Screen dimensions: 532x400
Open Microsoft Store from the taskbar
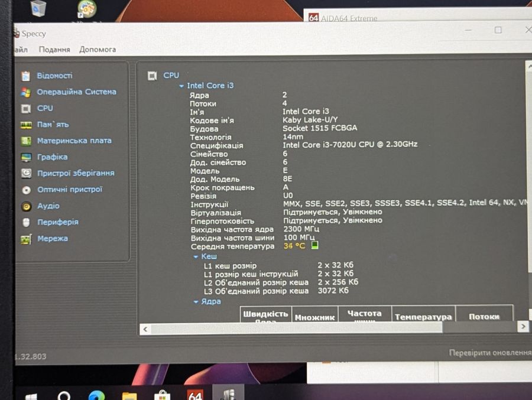[162, 396]
